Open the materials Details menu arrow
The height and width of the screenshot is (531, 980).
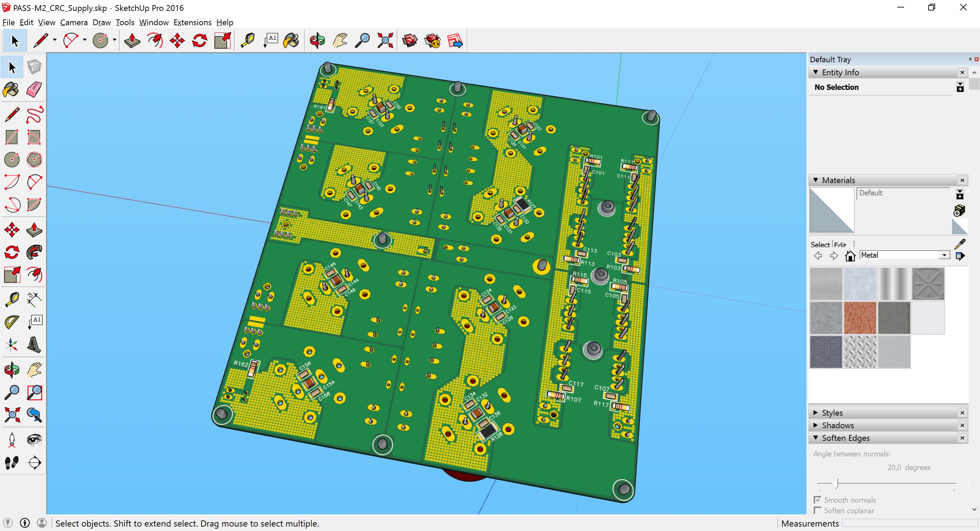(x=960, y=256)
